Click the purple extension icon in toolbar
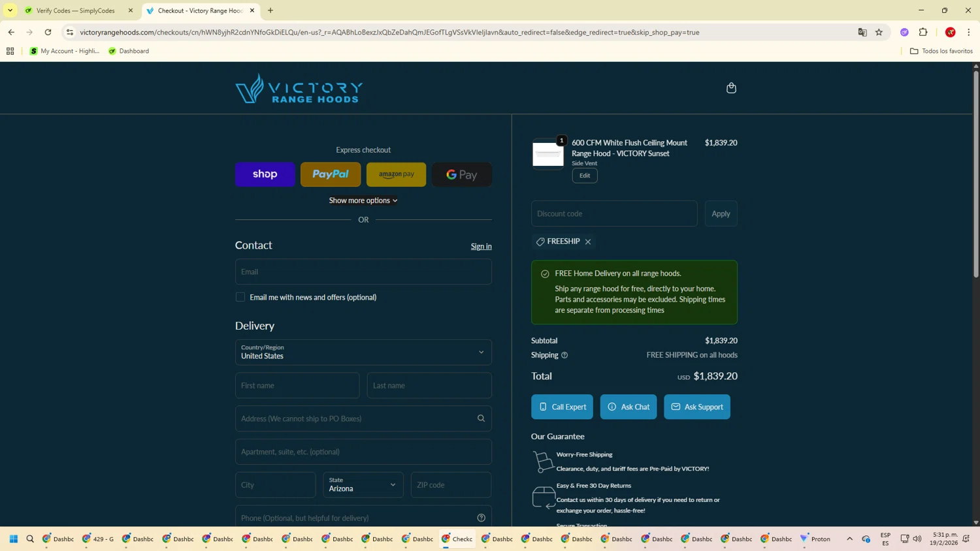980x551 pixels. point(904,32)
